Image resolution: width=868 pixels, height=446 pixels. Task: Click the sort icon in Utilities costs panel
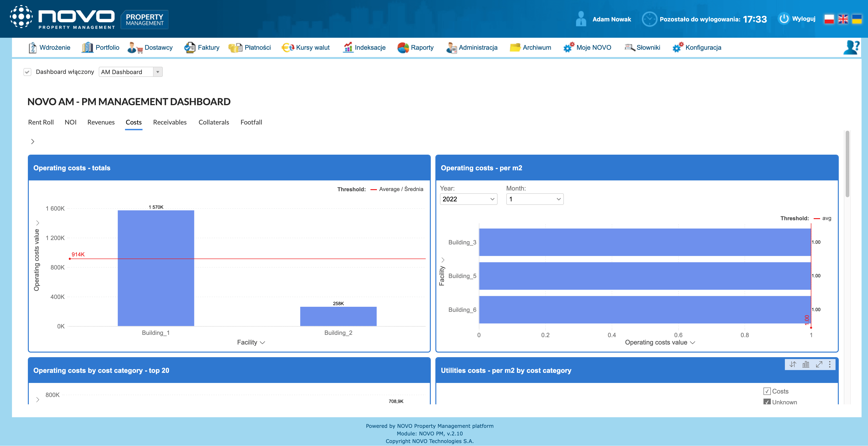(792, 364)
